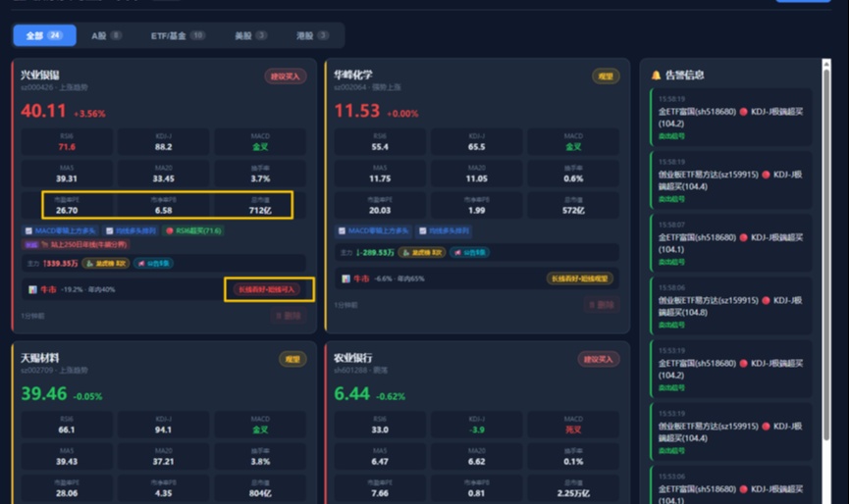This screenshot has height=504, width=849.
Task: Click the 40.11 price on 兴业银锡
Action: 43,111
